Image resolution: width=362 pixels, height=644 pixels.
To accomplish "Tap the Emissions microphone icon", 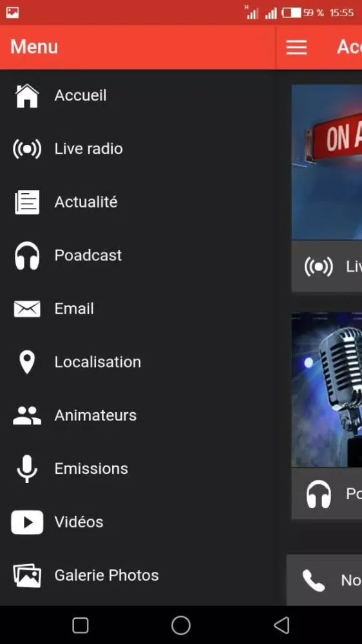I will point(27,469).
